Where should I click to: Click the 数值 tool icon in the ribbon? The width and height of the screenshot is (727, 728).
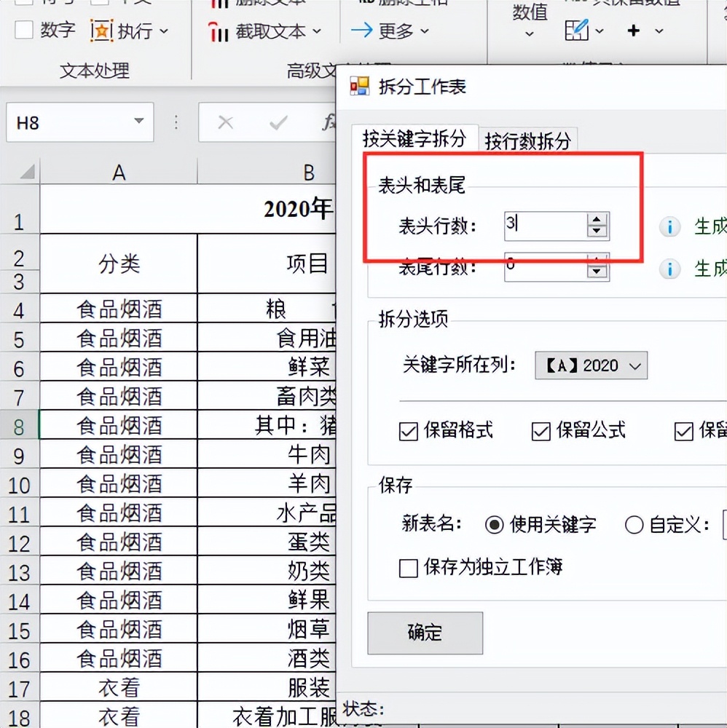click(530, 15)
